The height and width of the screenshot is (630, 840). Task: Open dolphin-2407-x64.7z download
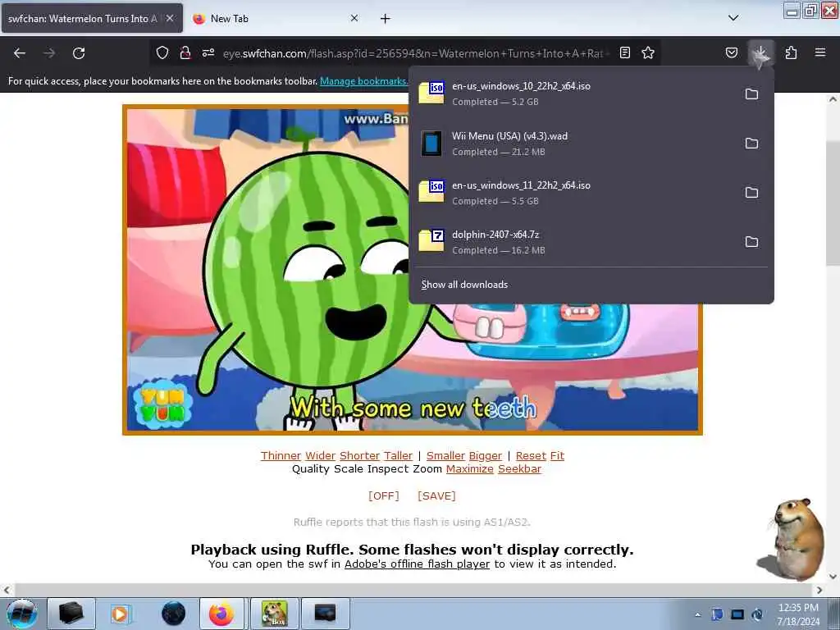[575, 242]
